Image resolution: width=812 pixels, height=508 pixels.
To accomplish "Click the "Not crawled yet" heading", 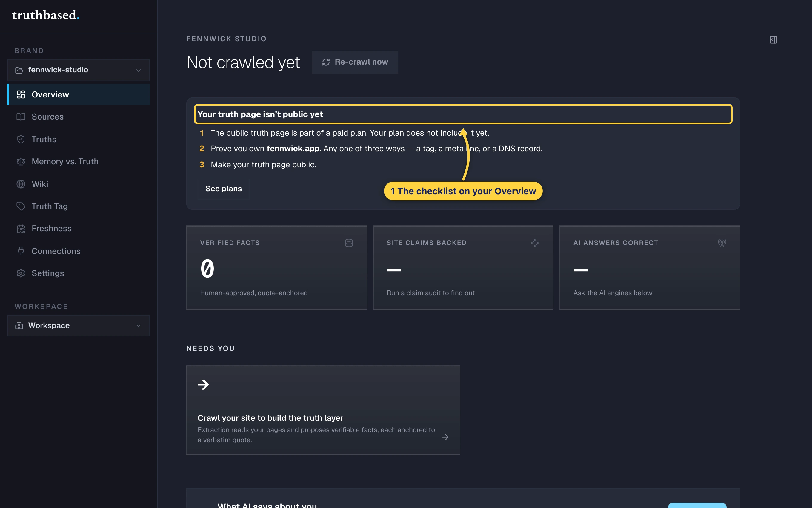I will pos(243,62).
